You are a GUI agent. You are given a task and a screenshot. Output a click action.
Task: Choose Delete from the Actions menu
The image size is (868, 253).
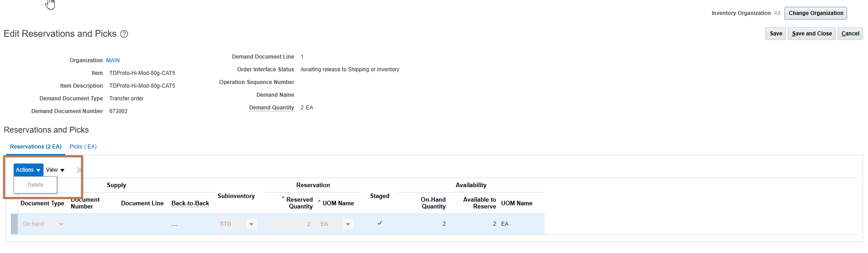35,185
